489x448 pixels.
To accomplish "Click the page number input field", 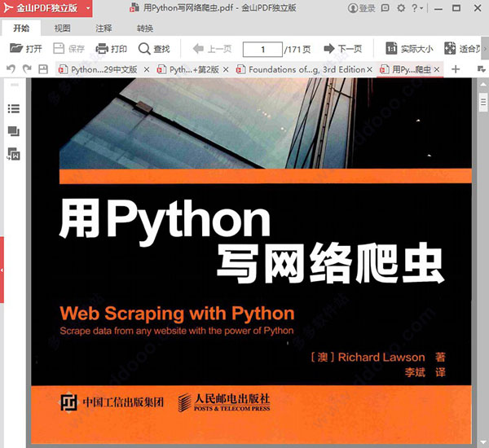I will [262, 49].
